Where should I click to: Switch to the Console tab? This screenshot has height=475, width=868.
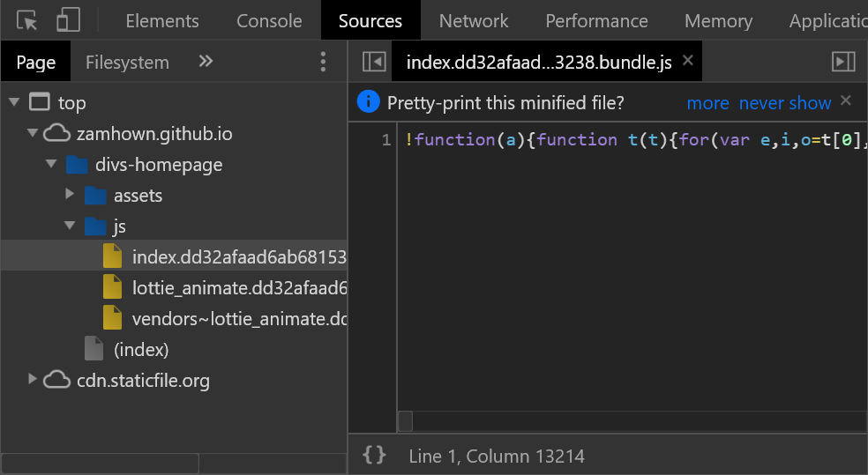[269, 21]
